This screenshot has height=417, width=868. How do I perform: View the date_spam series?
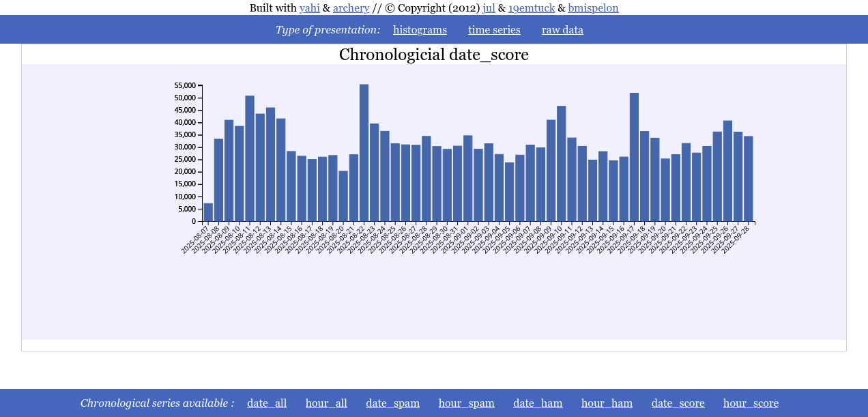click(392, 403)
